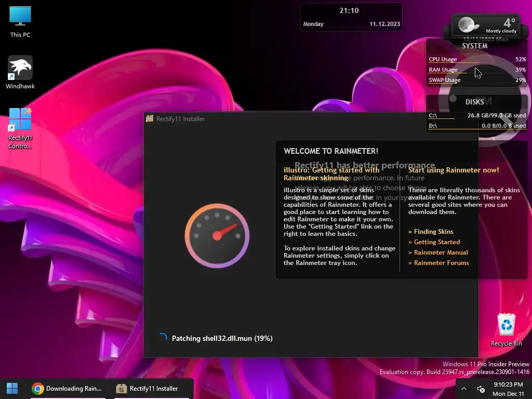This screenshot has width=532, height=399.
Task: Click the muted volume tray icon
Action: point(481,389)
